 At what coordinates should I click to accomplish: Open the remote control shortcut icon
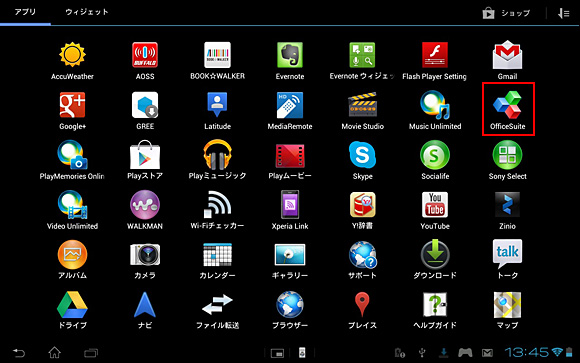[x=302, y=353]
